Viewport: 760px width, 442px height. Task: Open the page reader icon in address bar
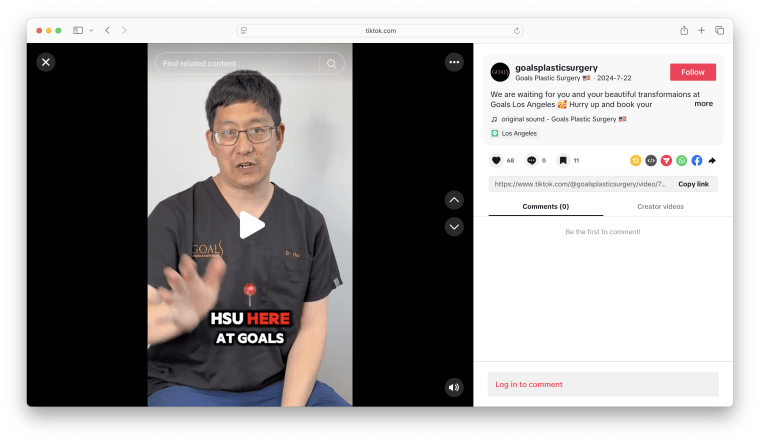tap(244, 31)
